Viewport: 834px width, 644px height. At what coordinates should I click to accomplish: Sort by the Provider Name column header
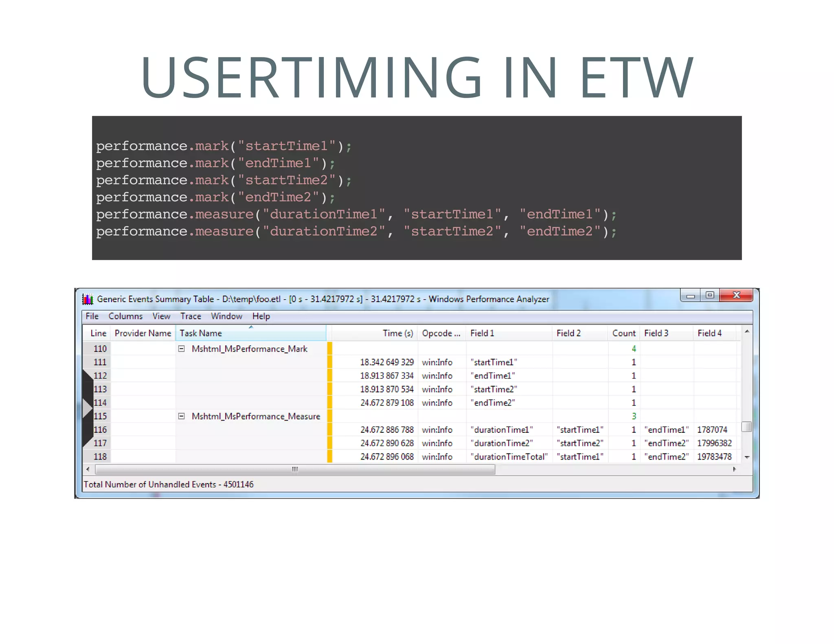[143, 333]
